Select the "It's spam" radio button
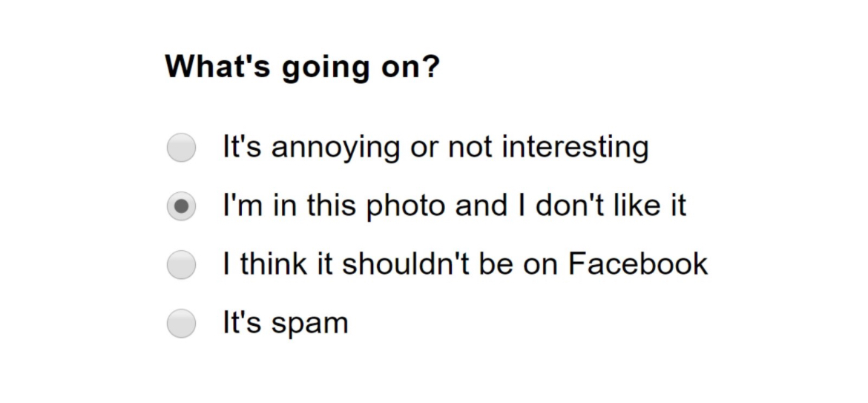This screenshot has width=868, height=403. (181, 324)
